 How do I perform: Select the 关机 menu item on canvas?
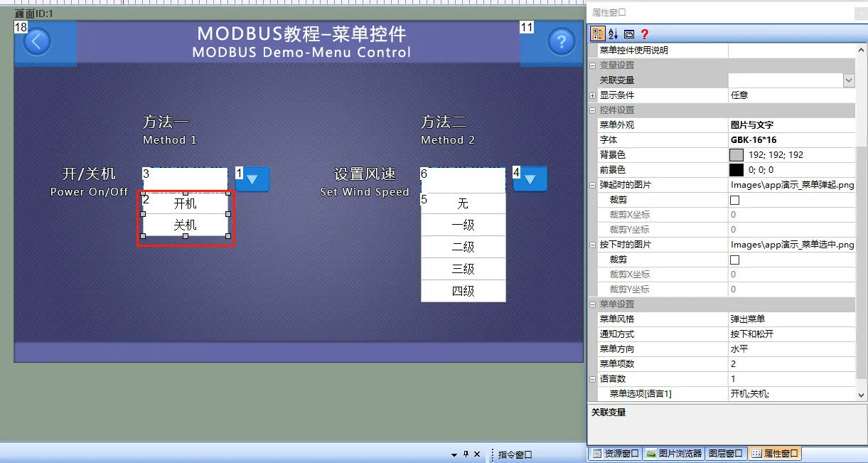[x=186, y=225]
